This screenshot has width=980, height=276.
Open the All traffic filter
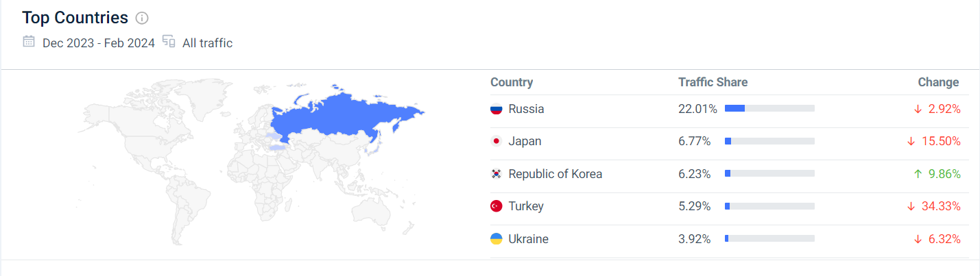[x=207, y=43]
